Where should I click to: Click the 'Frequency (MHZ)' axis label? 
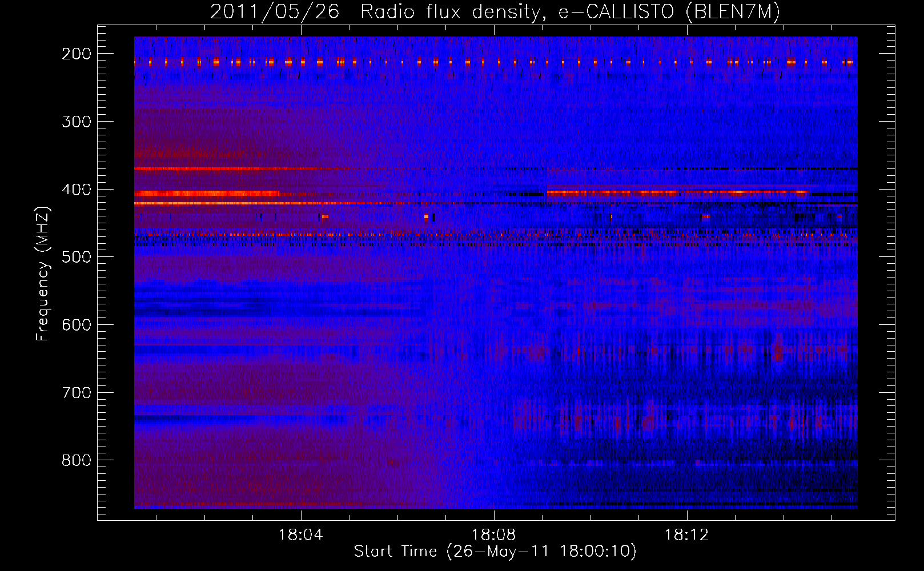43,274
